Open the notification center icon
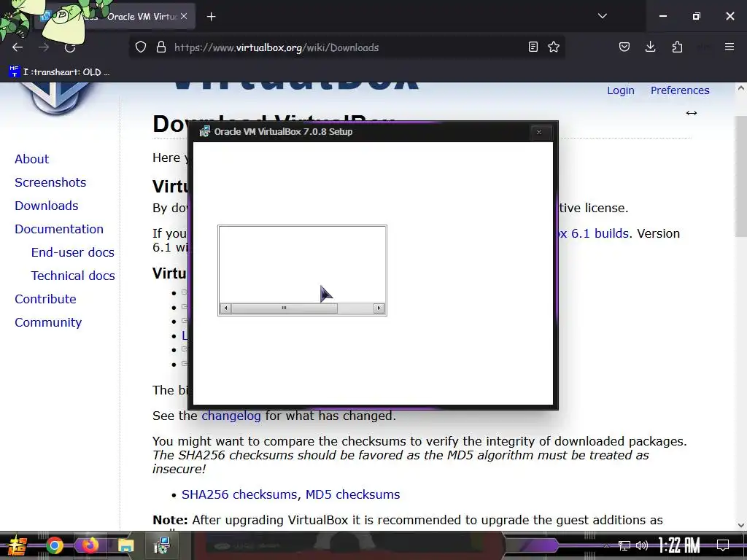The image size is (747, 560). pos(723,545)
